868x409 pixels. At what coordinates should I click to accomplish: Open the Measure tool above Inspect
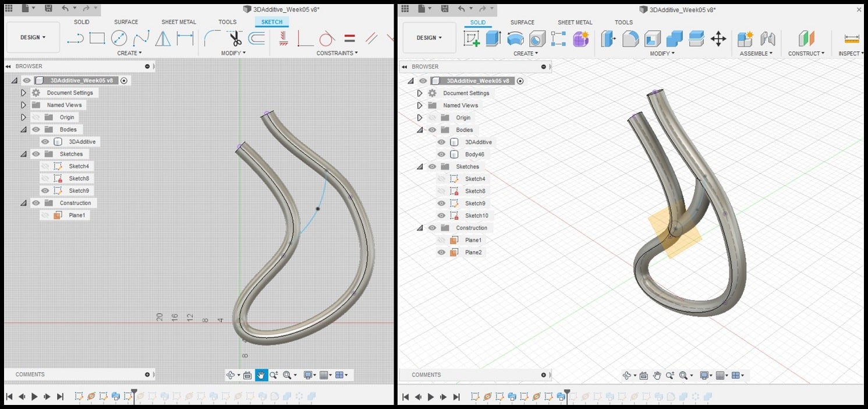tap(852, 39)
